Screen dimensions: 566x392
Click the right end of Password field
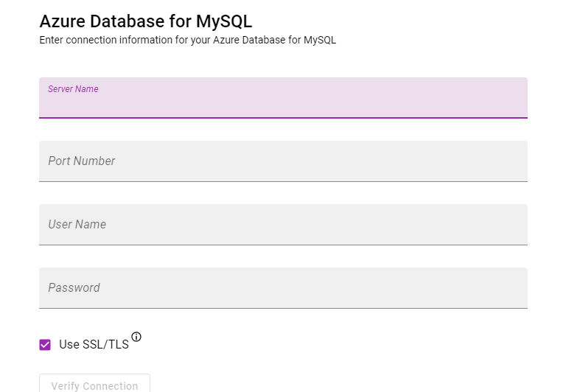click(x=513, y=288)
